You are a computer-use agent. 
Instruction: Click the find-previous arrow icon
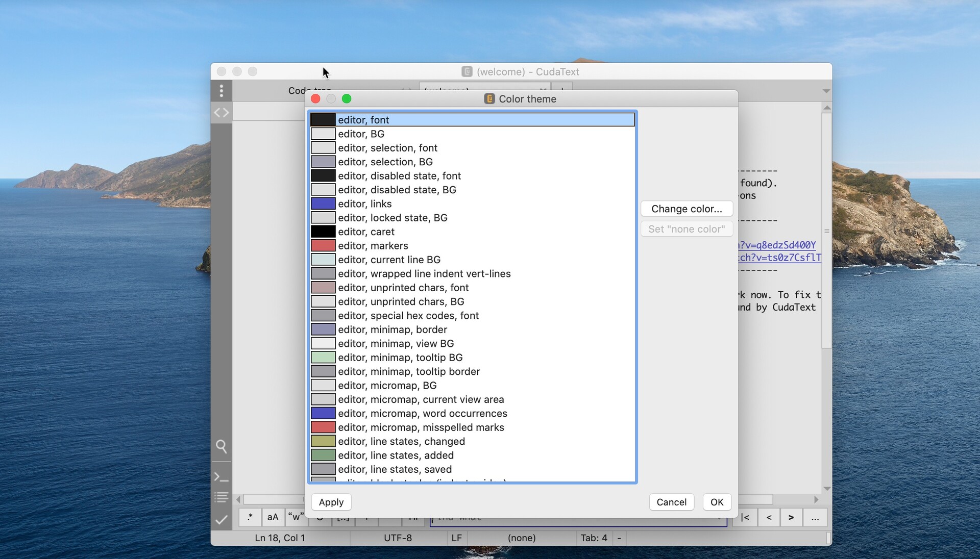pyautogui.click(x=769, y=518)
